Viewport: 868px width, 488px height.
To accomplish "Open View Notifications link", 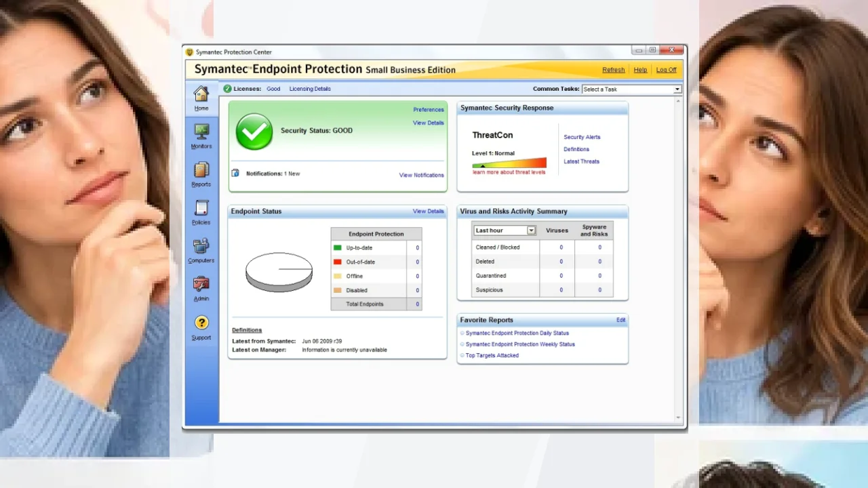I will point(422,175).
